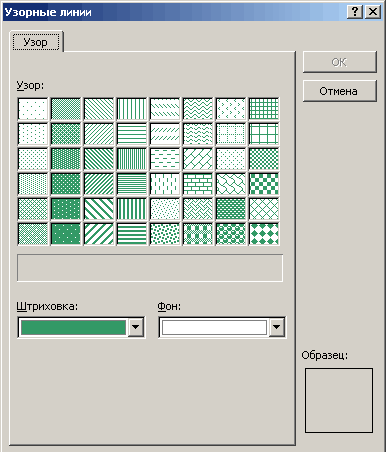This screenshot has height=452, width=386.
Task: Pick the narrow vertical lines pattern
Action: [132, 159]
